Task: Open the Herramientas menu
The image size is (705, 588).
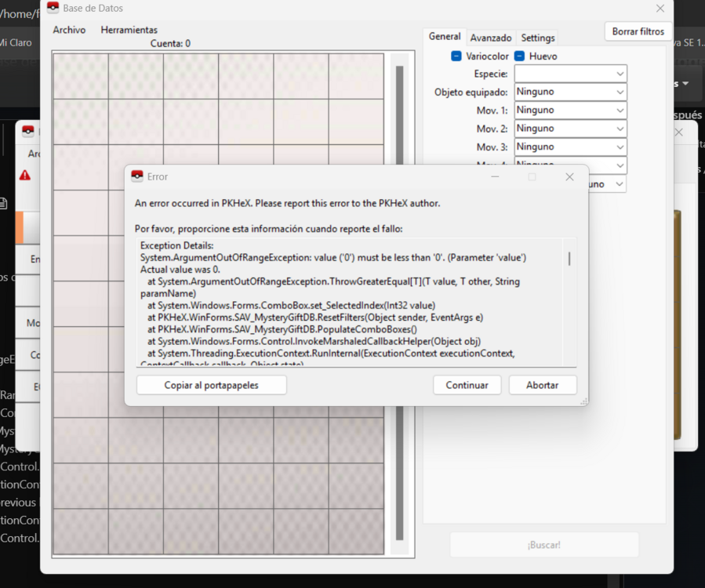Action: click(x=129, y=30)
